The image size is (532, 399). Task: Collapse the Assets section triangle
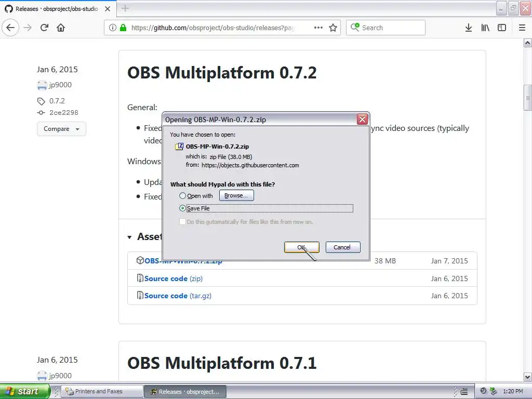(129, 237)
